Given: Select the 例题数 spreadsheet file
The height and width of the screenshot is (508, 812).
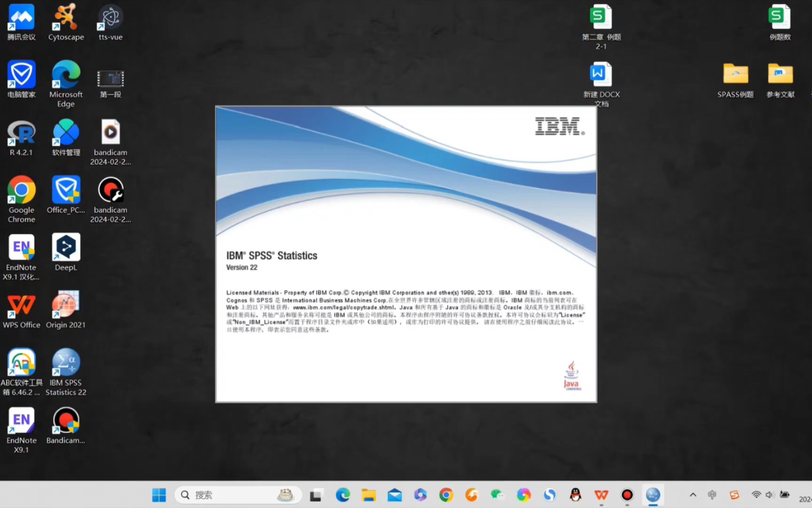Looking at the screenshot, I should coord(780,23).
